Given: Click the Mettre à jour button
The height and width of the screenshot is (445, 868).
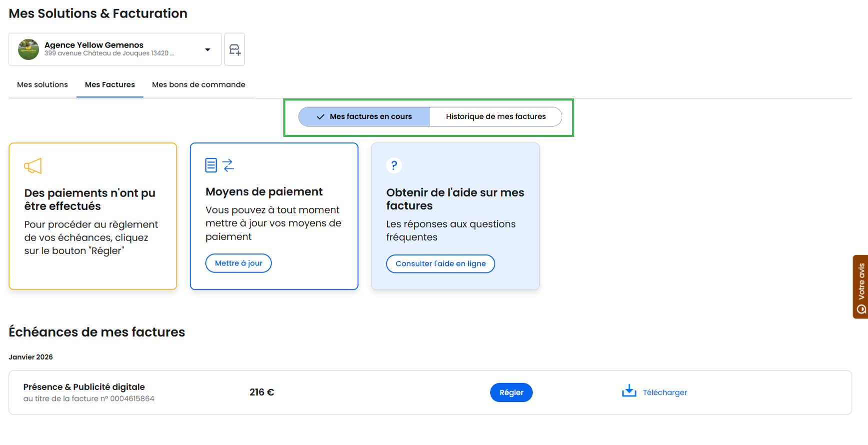Looking at the screenshot, I should tap(238, 263).
